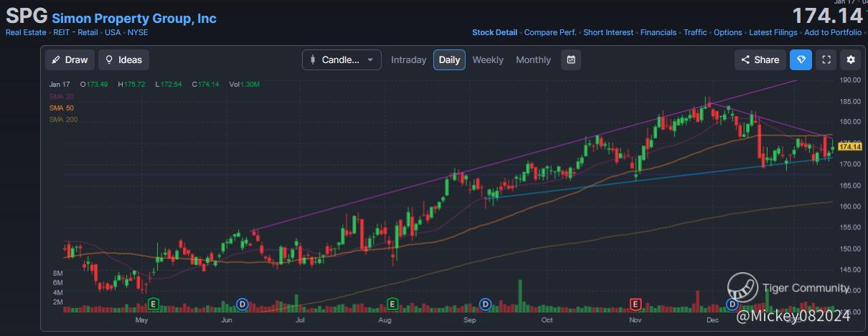The image size is (868, 336).
Task: Switch to the Weekly timeframe
Action: 488,60
